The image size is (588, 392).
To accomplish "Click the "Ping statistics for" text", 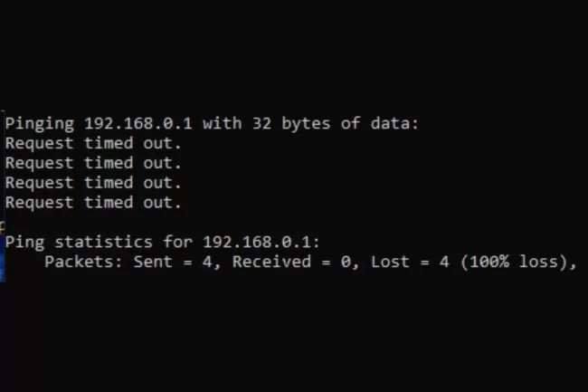I will [99, 243].
